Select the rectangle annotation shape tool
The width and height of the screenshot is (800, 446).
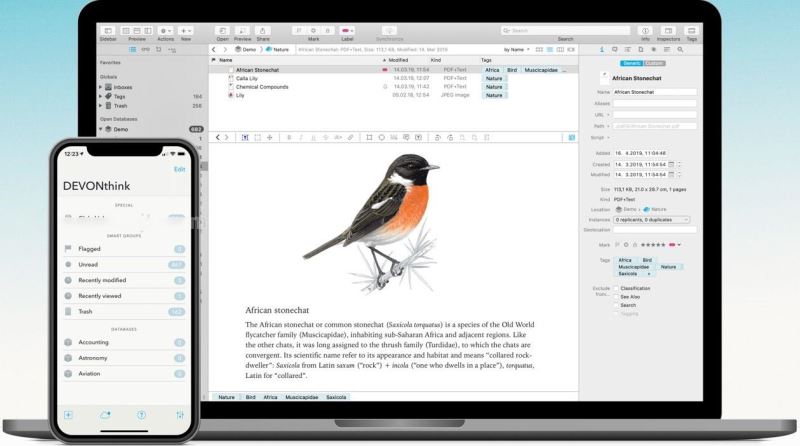pyautogui.click(x=369, y=138)
